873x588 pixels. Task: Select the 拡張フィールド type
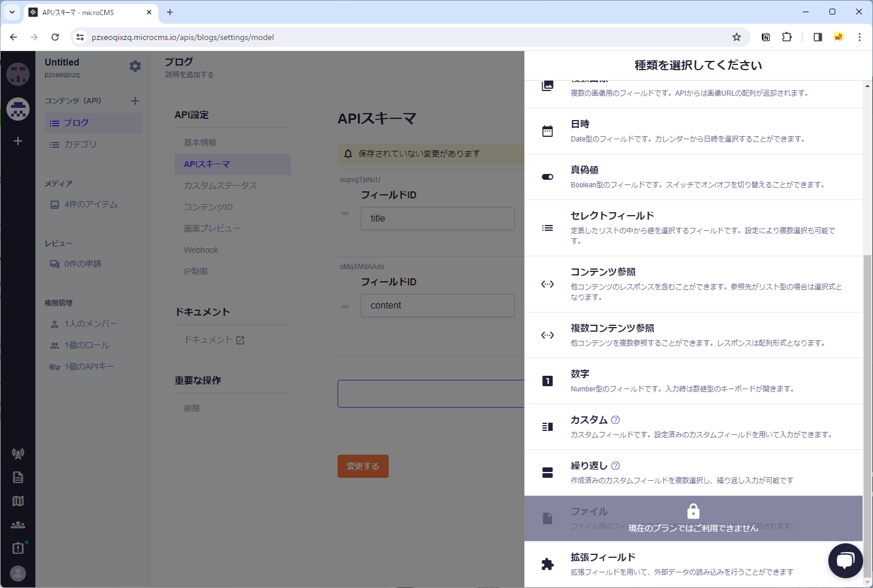click(693, 564)
